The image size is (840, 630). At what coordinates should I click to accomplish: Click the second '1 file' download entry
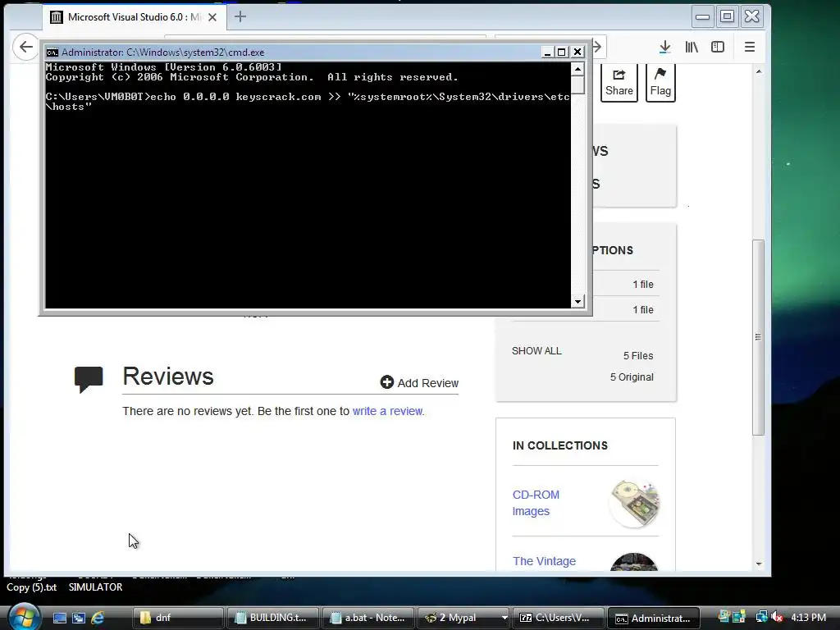click(643, 309)
